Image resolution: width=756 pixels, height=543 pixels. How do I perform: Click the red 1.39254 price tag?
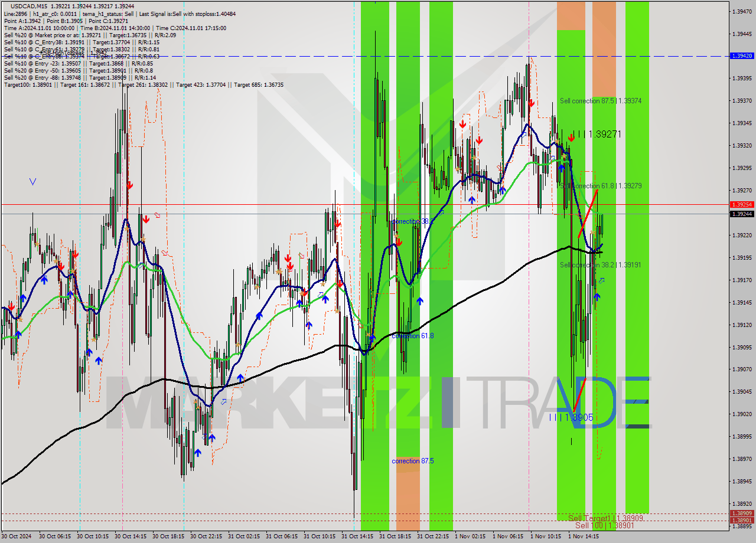point(742,204)
